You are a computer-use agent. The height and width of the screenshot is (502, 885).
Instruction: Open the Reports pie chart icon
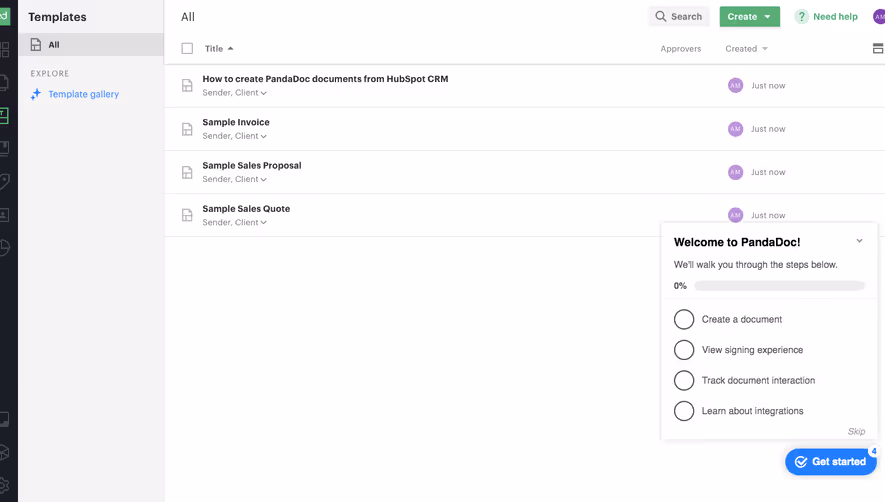[5, 247]
